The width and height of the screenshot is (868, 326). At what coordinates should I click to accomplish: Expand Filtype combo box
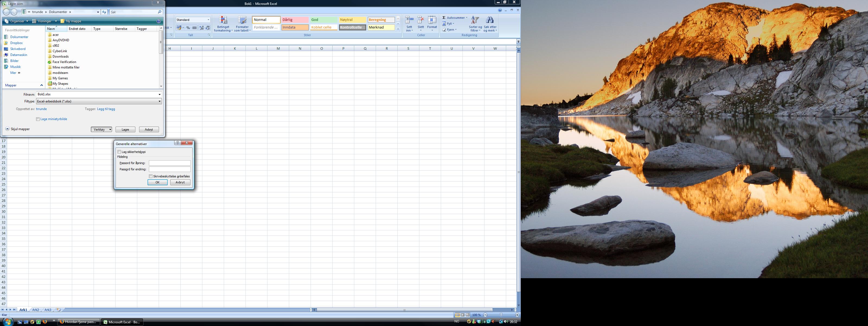click(x=99, y=101)
